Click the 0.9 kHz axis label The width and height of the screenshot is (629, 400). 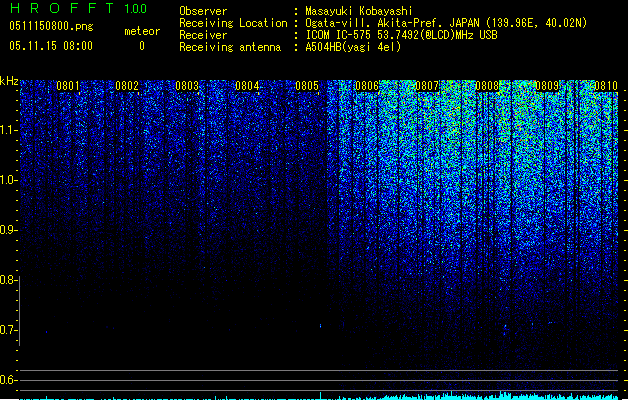click(8, 230)
